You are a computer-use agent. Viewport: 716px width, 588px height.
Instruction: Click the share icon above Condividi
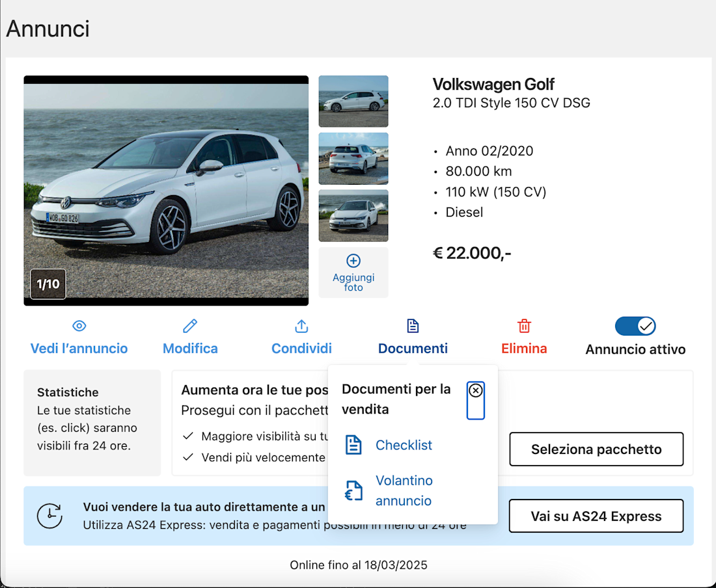click(301, 326)
